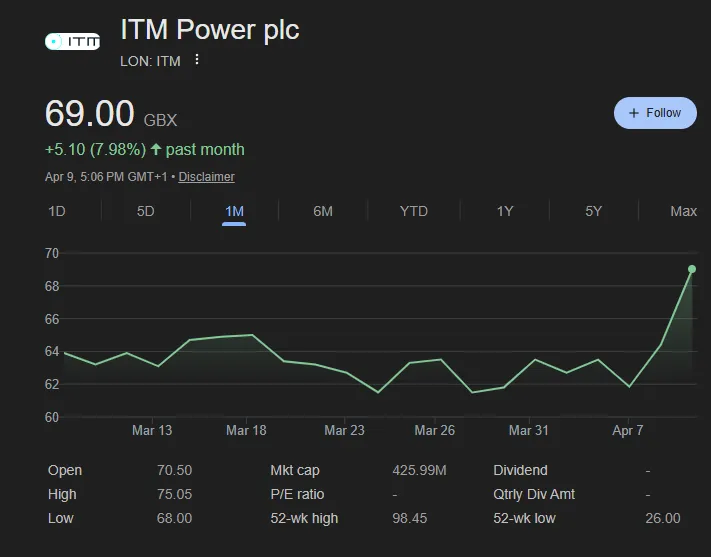711x557 pixels.
Task: Click the ITM Power plc title
Action: point(210,29)
